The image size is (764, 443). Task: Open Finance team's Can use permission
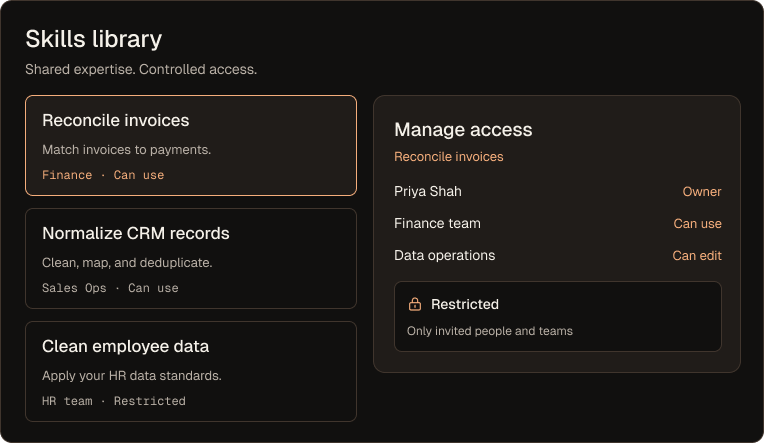697,224
